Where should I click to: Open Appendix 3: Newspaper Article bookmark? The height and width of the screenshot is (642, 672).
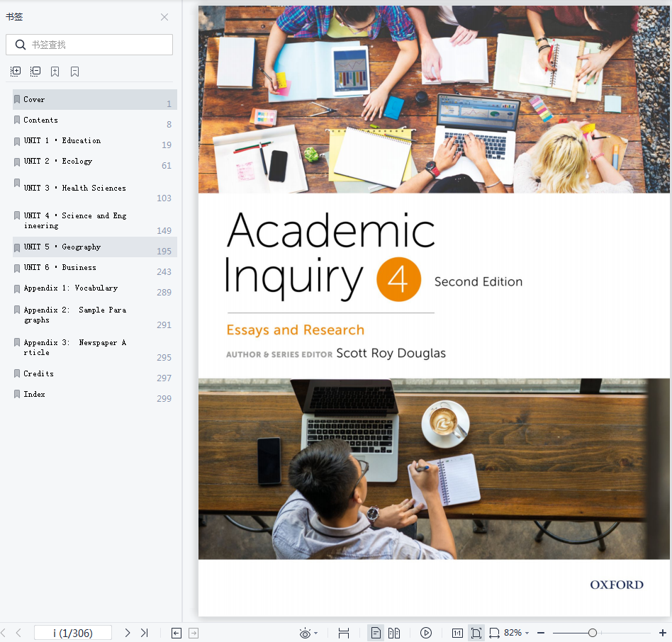tap(95, 348)
